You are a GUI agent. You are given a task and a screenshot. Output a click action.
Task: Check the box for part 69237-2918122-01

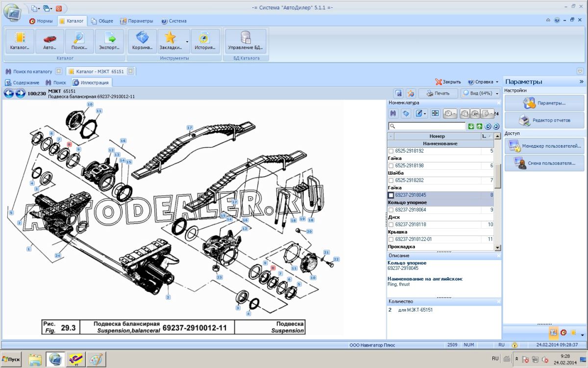(x=391, y=239)
